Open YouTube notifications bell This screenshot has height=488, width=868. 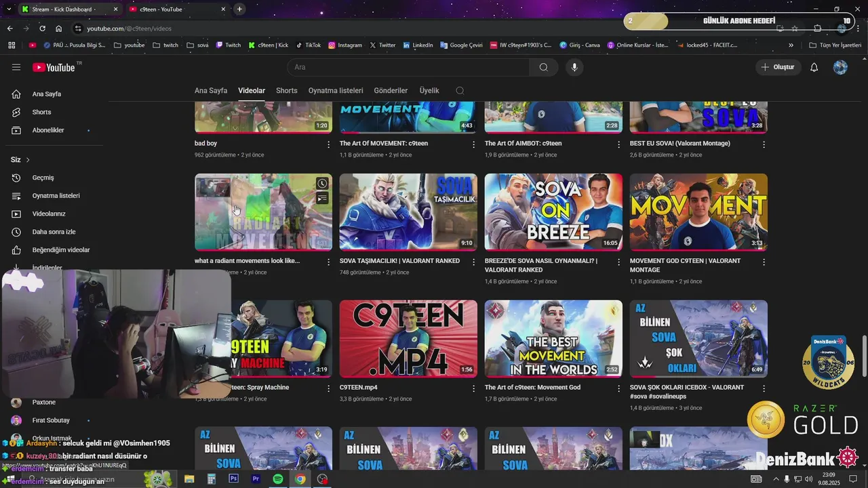(814, 67)
